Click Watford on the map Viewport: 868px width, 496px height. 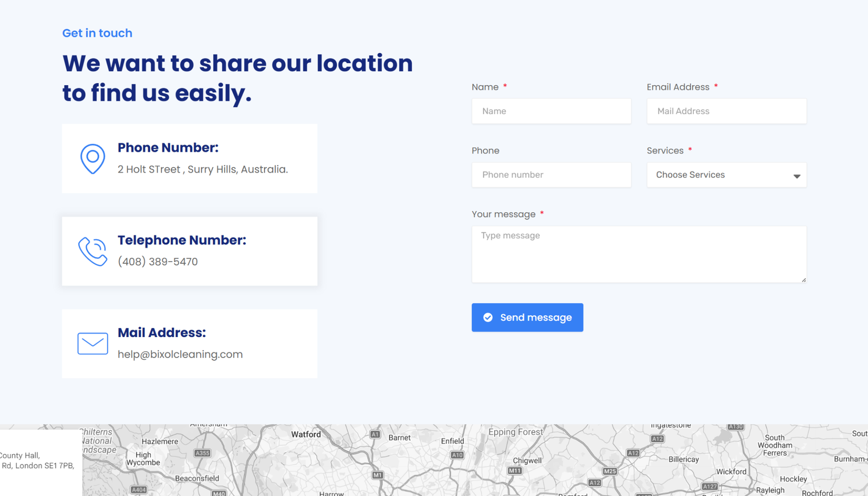pyautogui.click(x=306, y=434)
